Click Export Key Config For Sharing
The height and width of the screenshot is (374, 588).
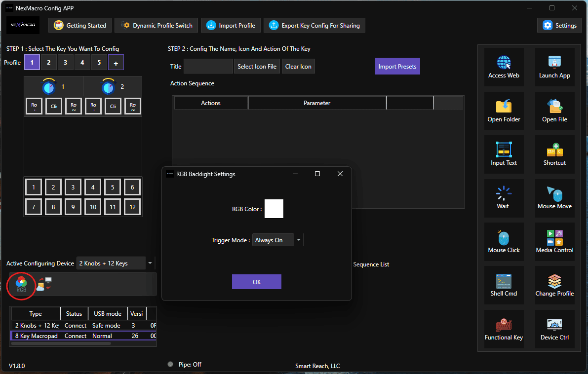click(x=314, y=26)
